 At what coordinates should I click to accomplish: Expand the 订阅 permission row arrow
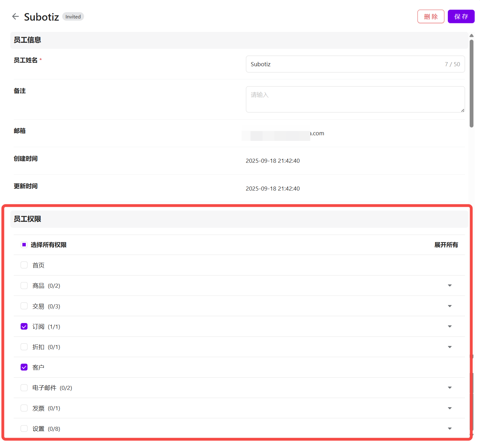tap(450, 326)
